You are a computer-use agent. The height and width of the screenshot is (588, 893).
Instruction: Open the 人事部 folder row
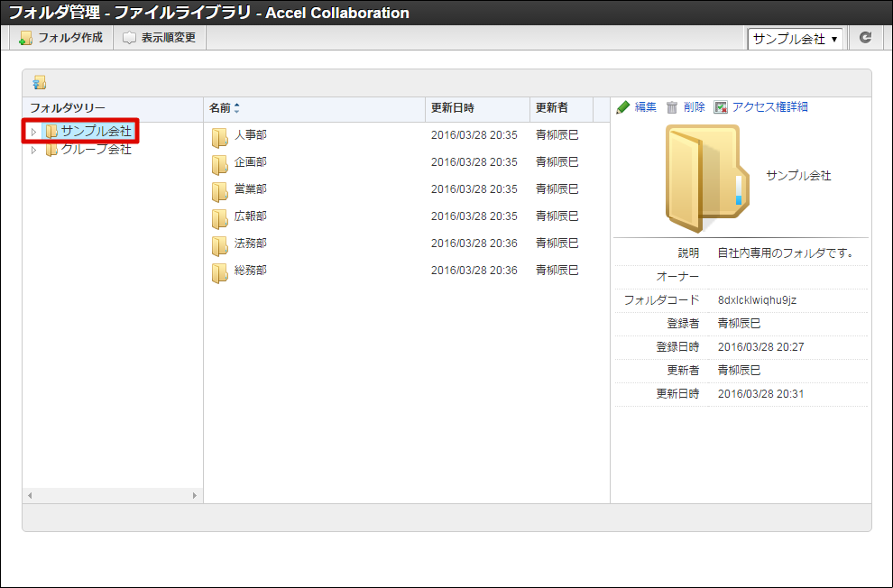(x=407, y=135)
